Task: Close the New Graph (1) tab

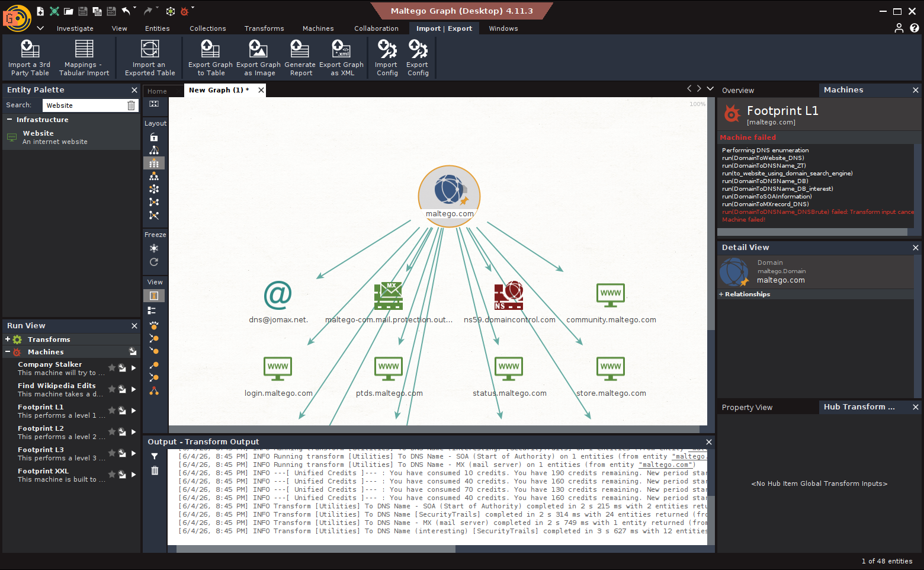Action: (261, 90)
